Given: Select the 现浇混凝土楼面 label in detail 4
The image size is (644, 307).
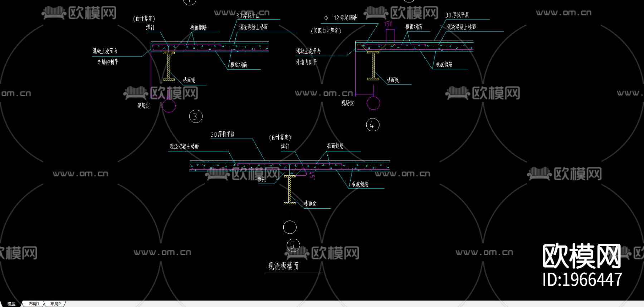Looking at the screenshot, I should [462, 27].
